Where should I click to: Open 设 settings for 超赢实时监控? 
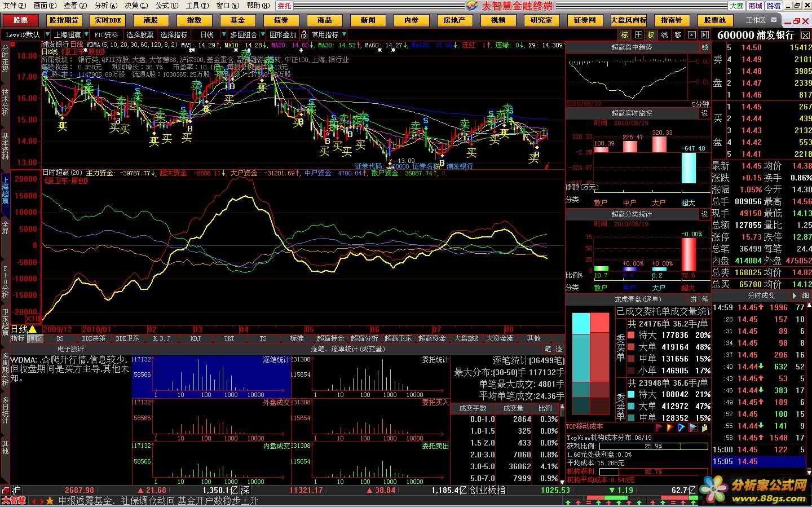pos(705,113)
